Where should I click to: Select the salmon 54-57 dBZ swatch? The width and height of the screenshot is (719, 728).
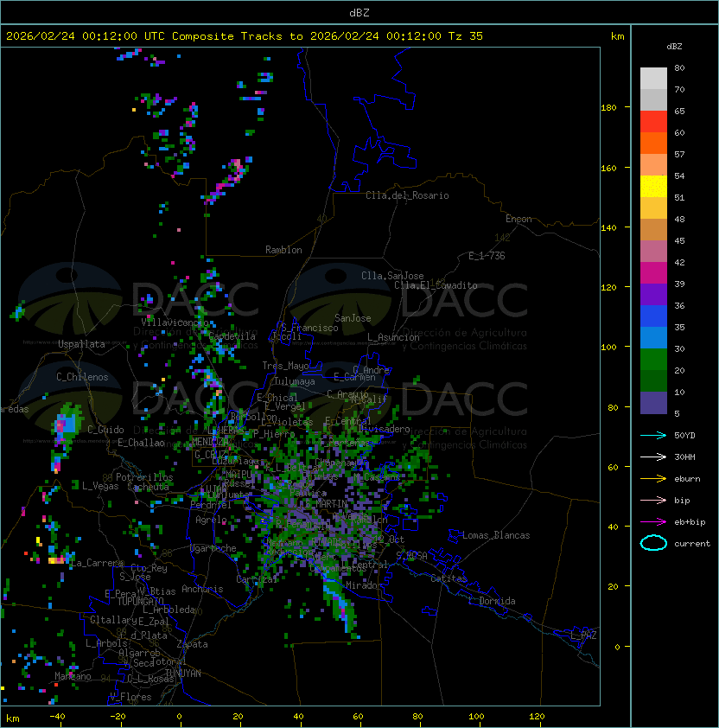[x=653, y=165]
